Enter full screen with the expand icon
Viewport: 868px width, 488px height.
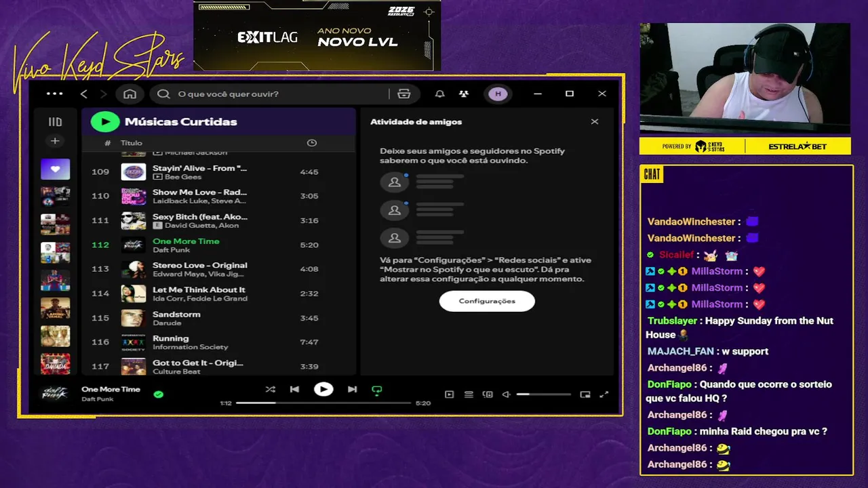[x=604, y=394]
